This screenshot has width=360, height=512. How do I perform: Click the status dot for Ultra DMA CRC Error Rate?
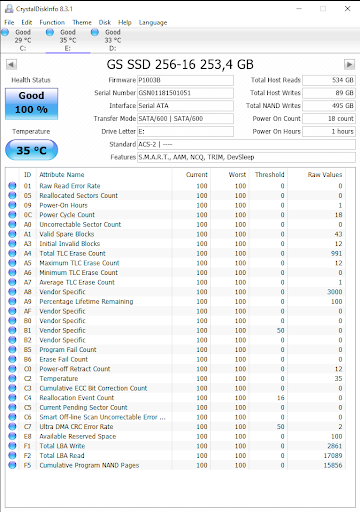coord(12,427)
